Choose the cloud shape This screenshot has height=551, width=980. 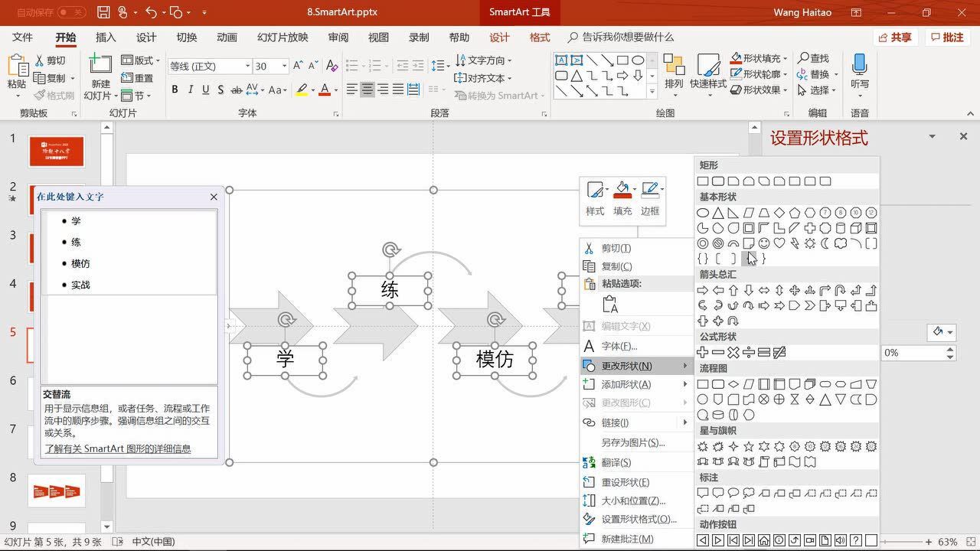click(x=841, y=243)
